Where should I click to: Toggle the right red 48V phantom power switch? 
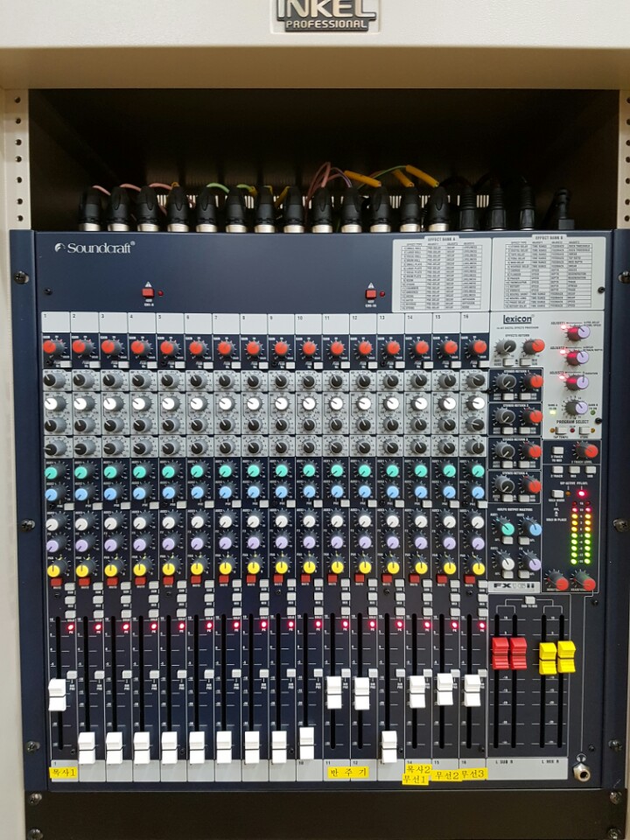pos(371,294)
